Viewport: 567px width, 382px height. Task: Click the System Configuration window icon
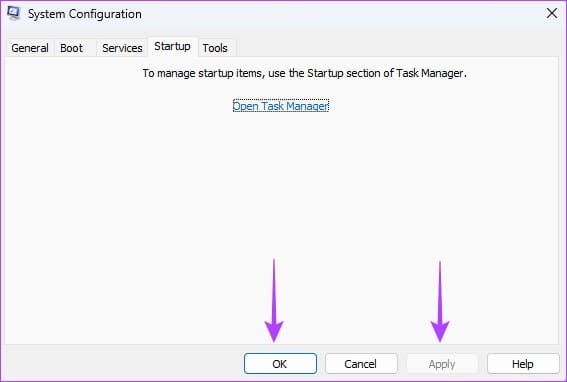click(x=14, y=14)
